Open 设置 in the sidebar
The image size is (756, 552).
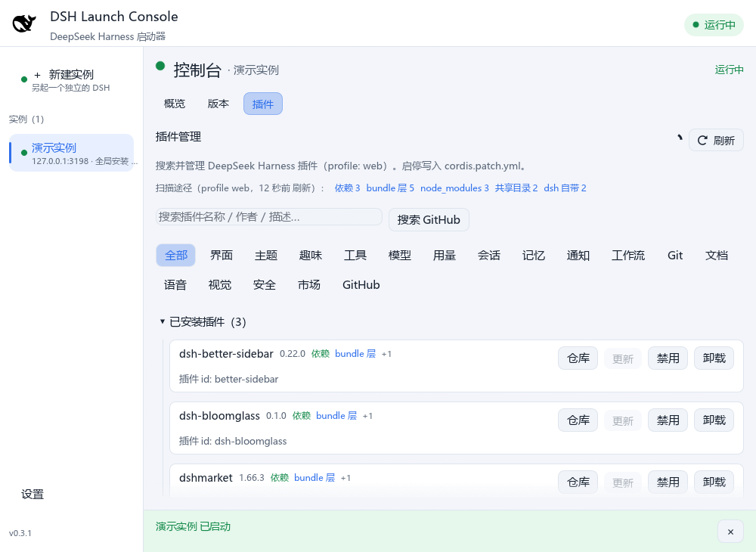[x=33, y=494]
